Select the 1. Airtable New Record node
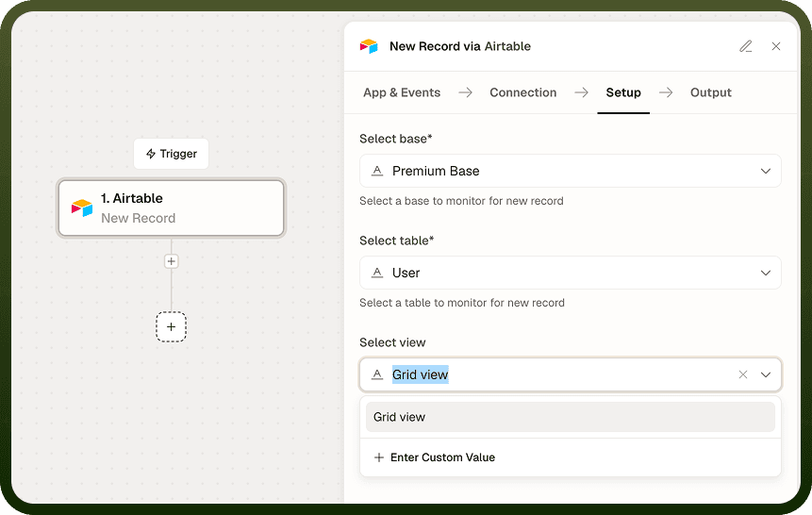This screenshot has width=812, height=515. (x=171, y=208)
